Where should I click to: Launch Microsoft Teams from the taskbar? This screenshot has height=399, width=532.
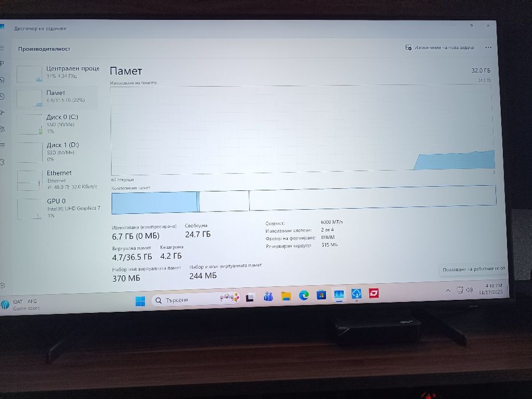[269, 297]
